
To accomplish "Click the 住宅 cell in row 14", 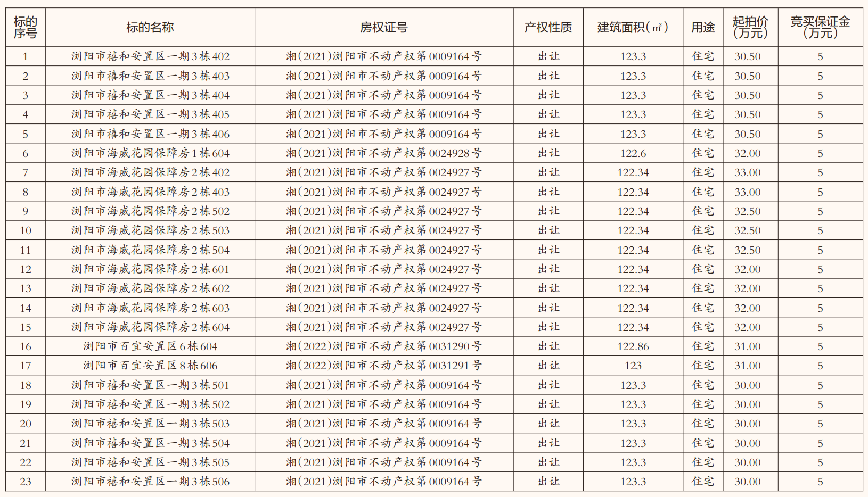I will click(x=703, y=308).
